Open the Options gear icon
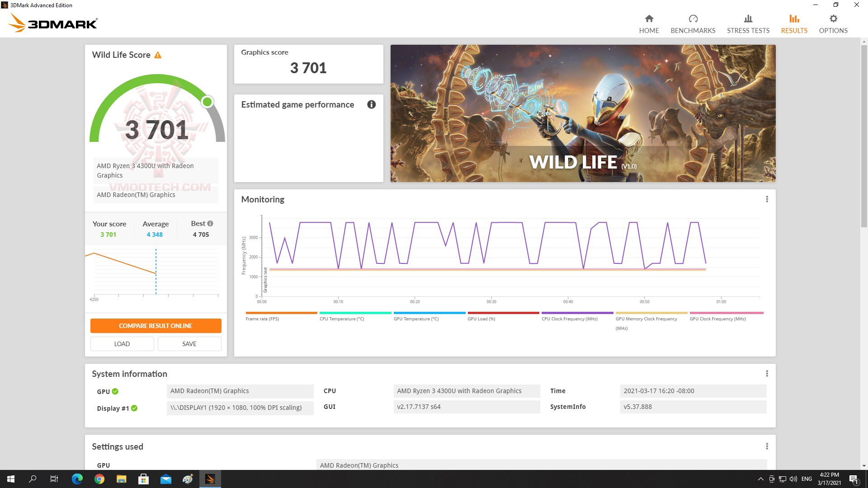 tap(833, 19)
